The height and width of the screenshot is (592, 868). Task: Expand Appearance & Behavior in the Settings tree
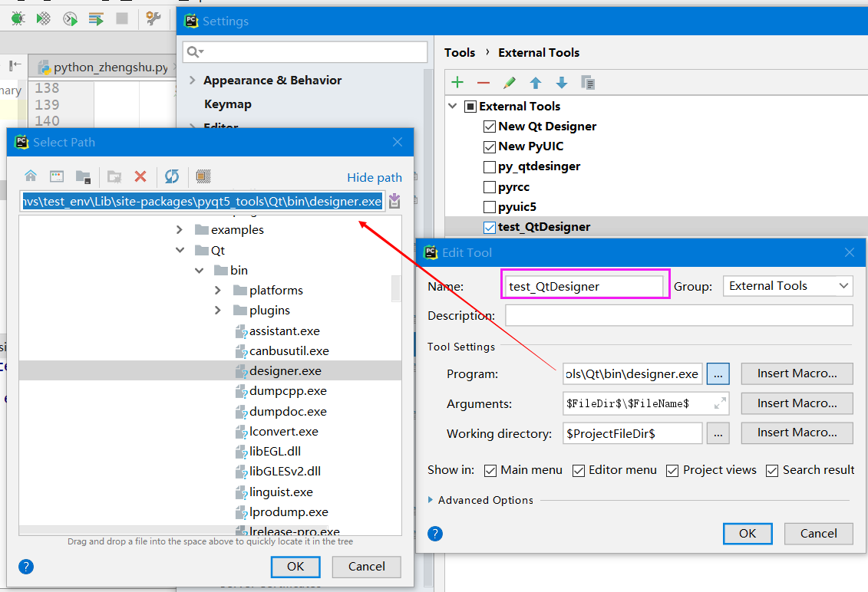click(192, 81)
